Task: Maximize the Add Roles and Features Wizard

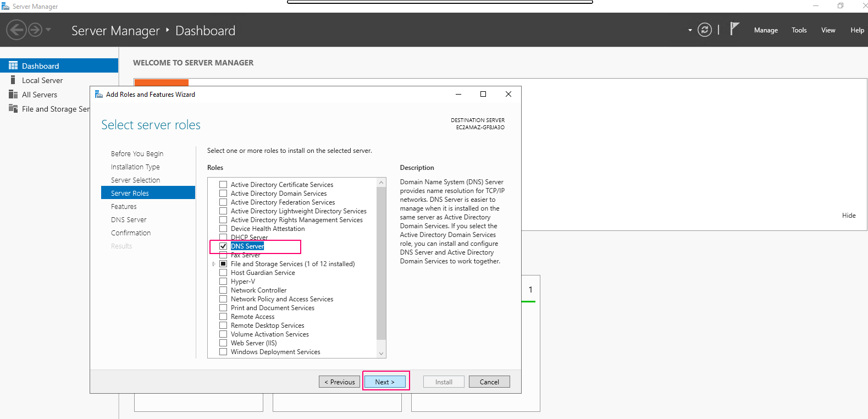Action: (483, 94)
